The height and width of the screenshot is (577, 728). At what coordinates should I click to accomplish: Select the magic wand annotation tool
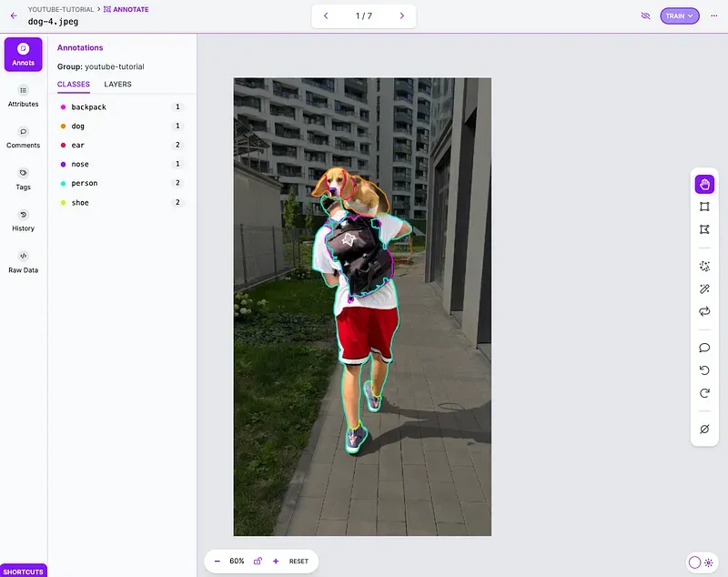[704, 289]
